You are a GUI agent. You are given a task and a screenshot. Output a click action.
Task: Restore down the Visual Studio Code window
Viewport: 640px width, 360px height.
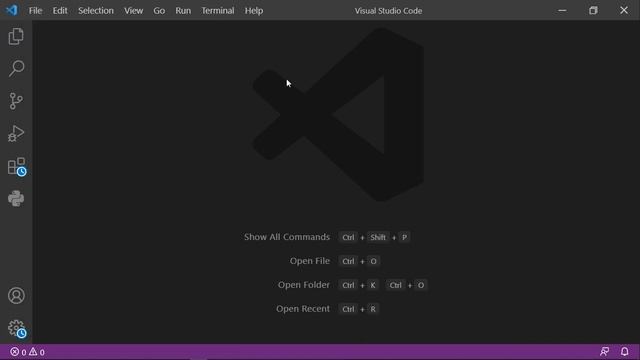[x=593, y=11]
